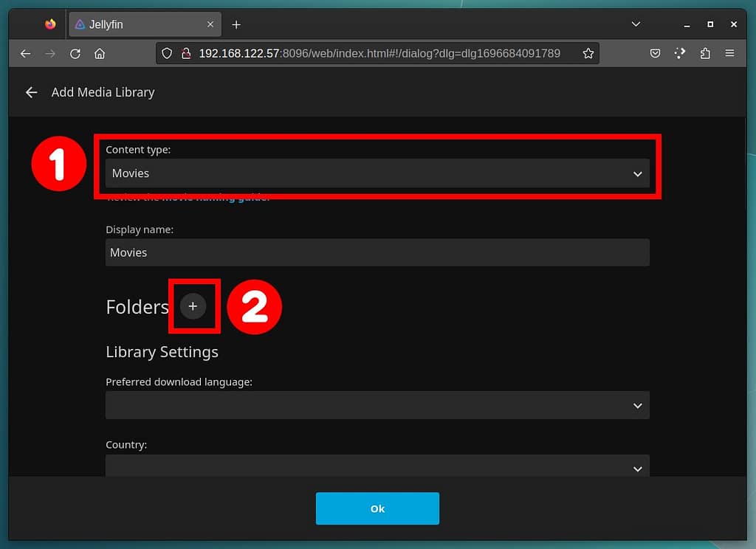Bookmark this page with the star icon

pos(588,54)
